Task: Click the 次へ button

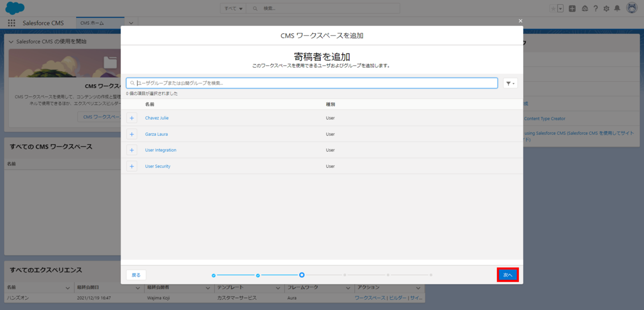Action: coord(508,275)
